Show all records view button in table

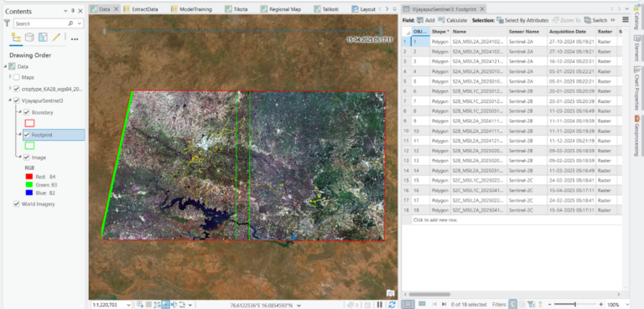click(407, 305)
